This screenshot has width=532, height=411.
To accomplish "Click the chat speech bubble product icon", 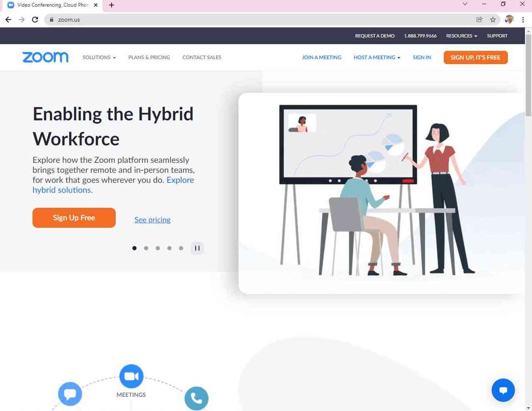I will point(70,394).
